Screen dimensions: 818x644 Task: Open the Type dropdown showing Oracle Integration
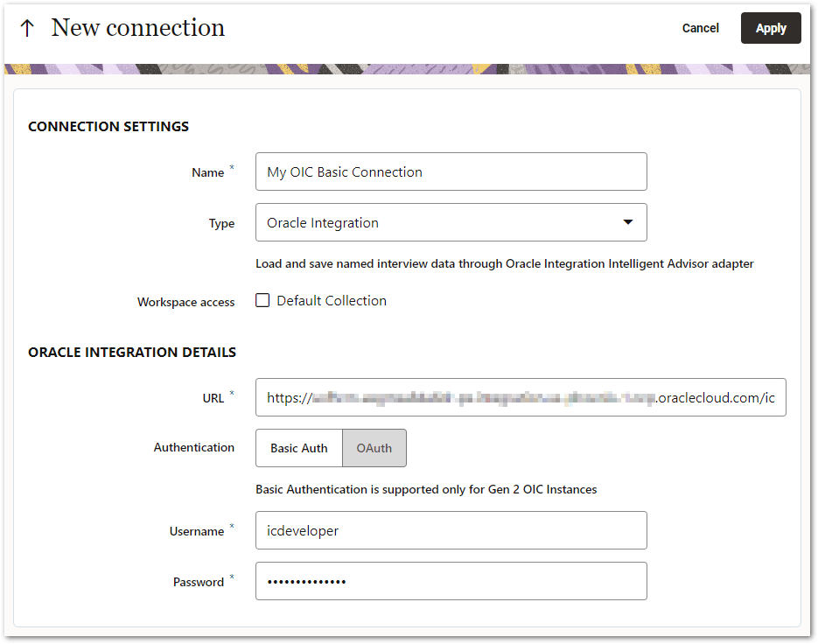[x=451, y=222]
